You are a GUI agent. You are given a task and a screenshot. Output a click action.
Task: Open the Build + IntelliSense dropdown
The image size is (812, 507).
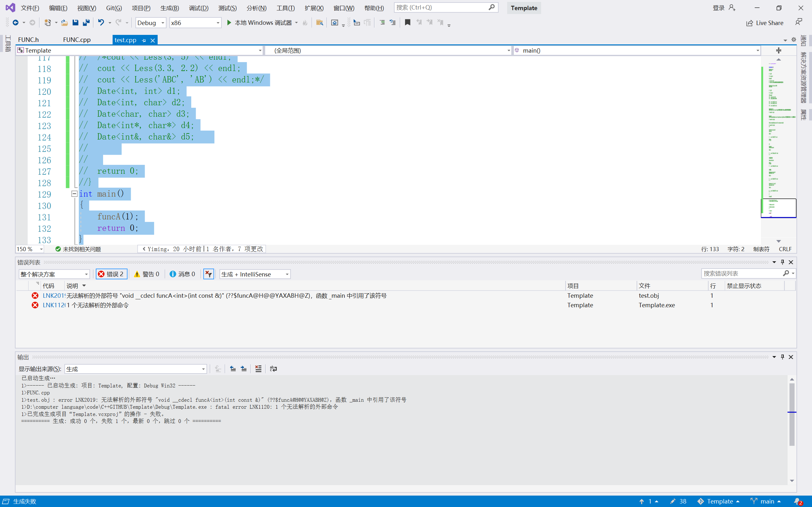[x=255, y=274]
